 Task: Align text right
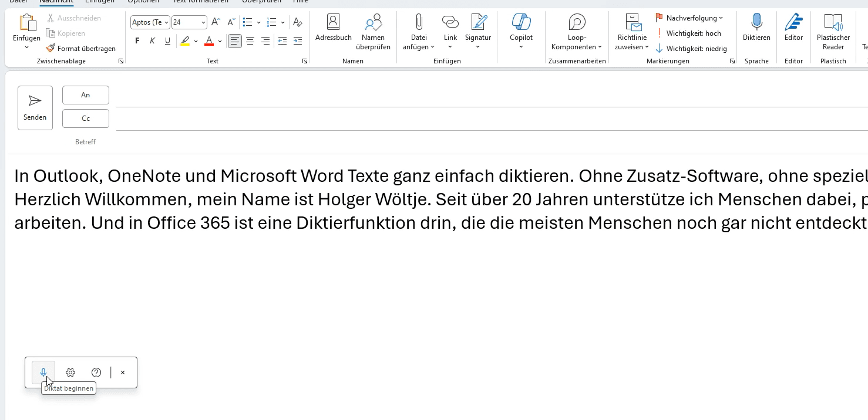point(265,41)
